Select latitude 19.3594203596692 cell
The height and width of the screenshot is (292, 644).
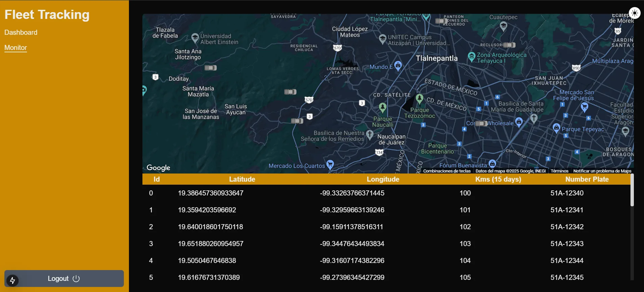pyautogui.click(x=207, y=210)
